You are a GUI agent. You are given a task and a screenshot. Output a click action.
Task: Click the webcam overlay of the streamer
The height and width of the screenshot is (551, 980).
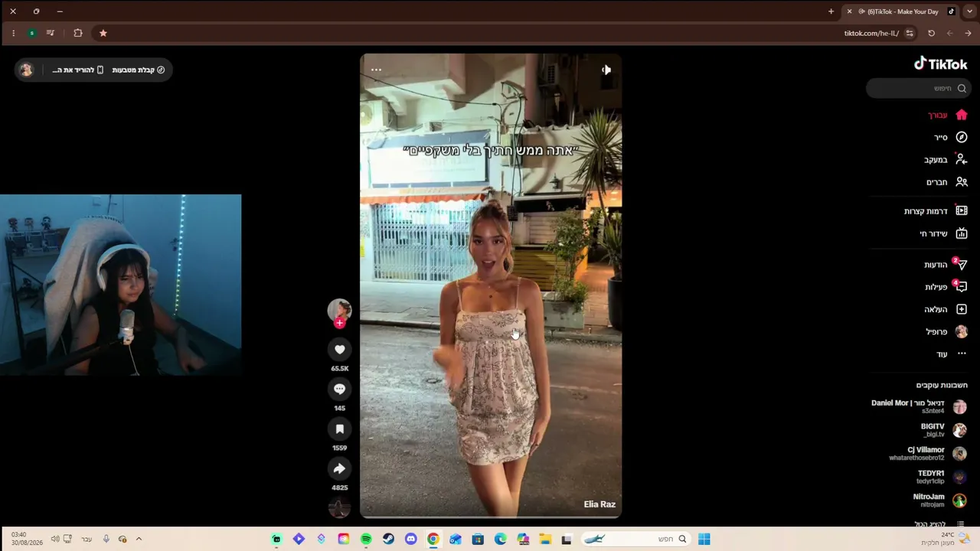click(x=120, y=285)
